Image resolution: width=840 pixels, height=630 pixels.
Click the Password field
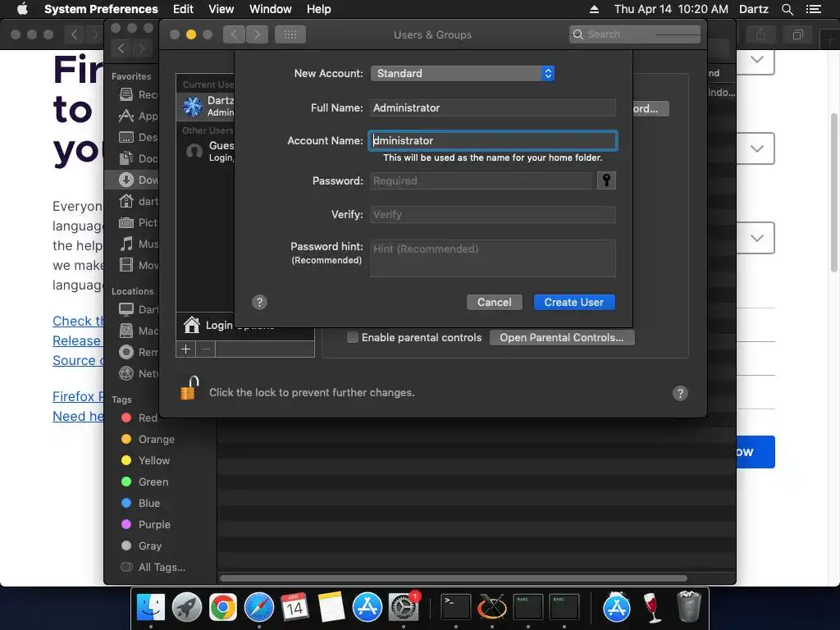(481, 180)
